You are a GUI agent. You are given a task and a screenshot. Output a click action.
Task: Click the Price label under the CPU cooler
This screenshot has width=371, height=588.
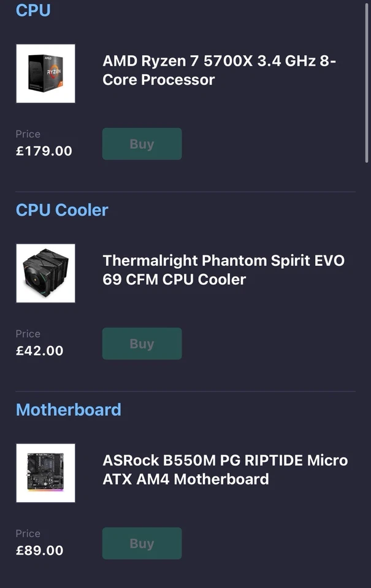tap(28, 334)
